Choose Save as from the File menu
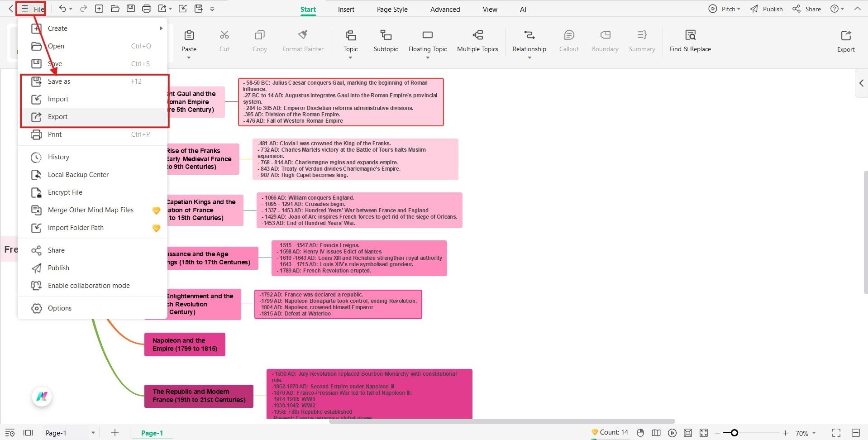 coord(59,81)
